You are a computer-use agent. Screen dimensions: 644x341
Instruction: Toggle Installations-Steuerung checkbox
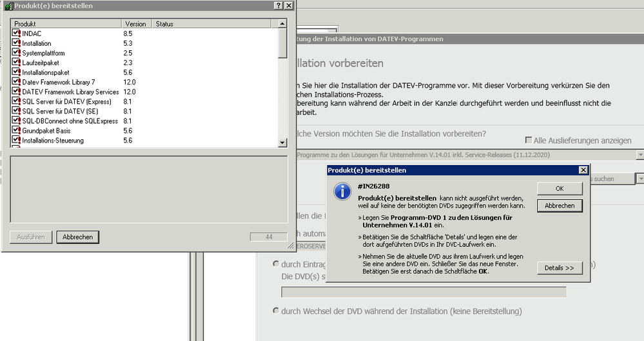click(x=16, y=140)
